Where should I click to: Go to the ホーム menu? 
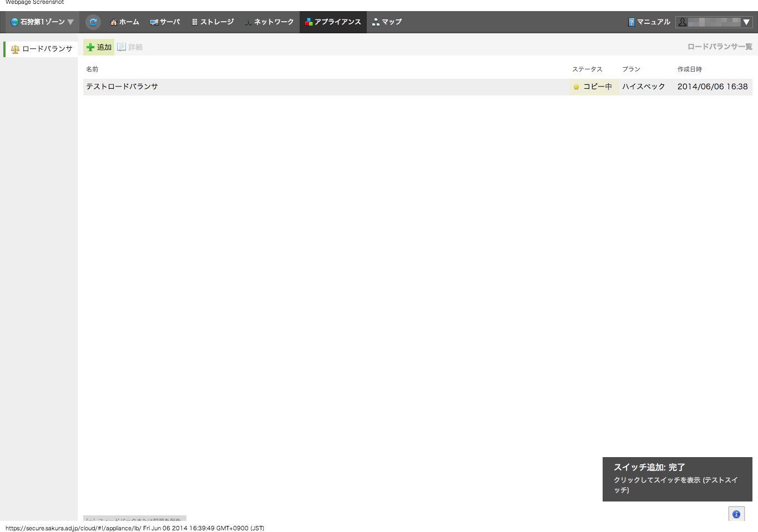pyautogui.click(x=125, y=22)
